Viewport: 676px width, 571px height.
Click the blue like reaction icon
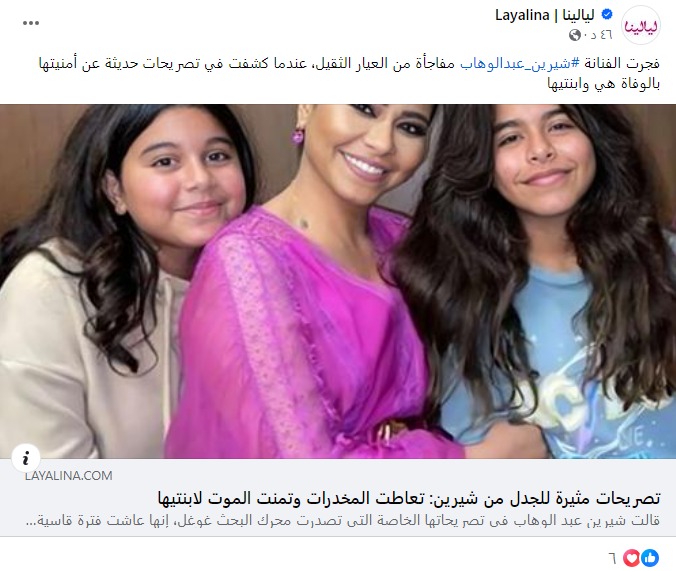pos(650,558)
